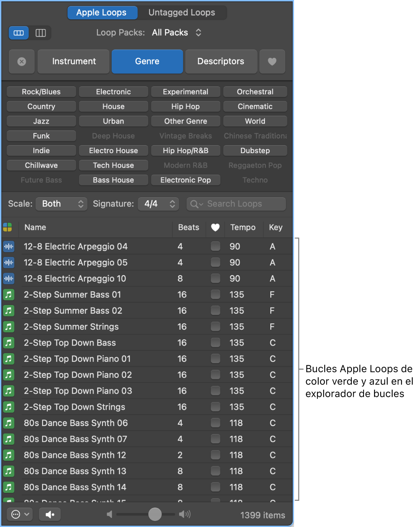Screen dimensions: 420x527
Task: Click green note icon for 2-Step Top Down Strings
Action: [x=9, y=407]
